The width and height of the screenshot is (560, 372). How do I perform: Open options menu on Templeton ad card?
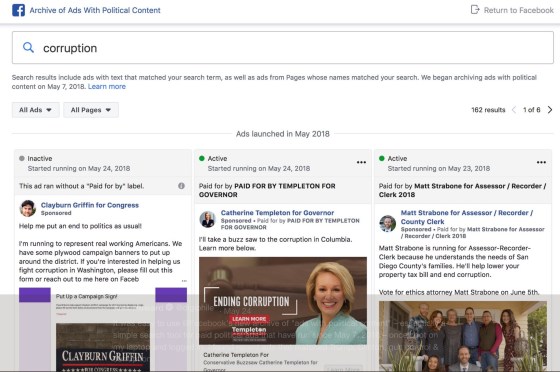tap(361, 162)
